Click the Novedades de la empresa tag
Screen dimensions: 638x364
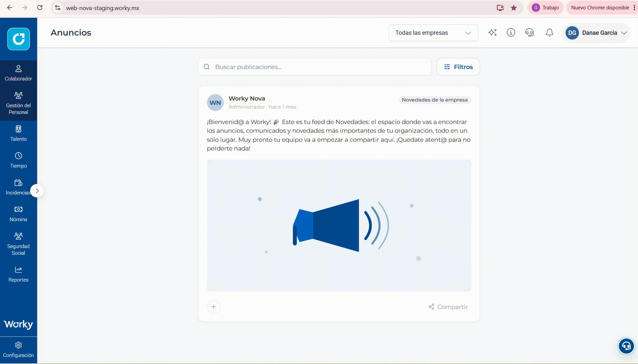tap(434, 100)
